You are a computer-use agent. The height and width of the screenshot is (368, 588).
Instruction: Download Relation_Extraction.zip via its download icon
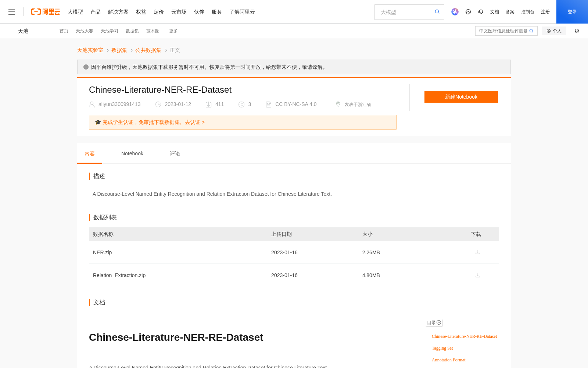[x=478, y=275]
